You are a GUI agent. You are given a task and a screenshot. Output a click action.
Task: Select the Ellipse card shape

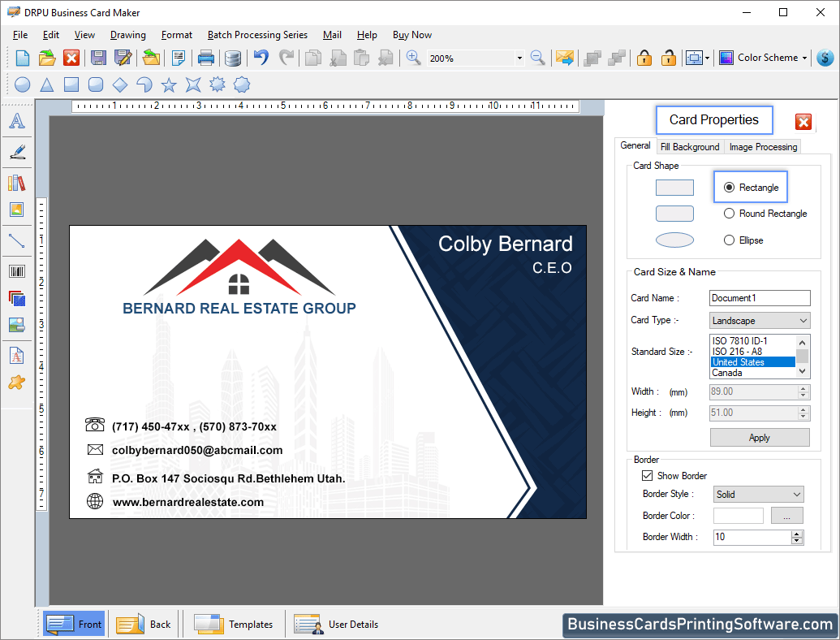(743, 240)
